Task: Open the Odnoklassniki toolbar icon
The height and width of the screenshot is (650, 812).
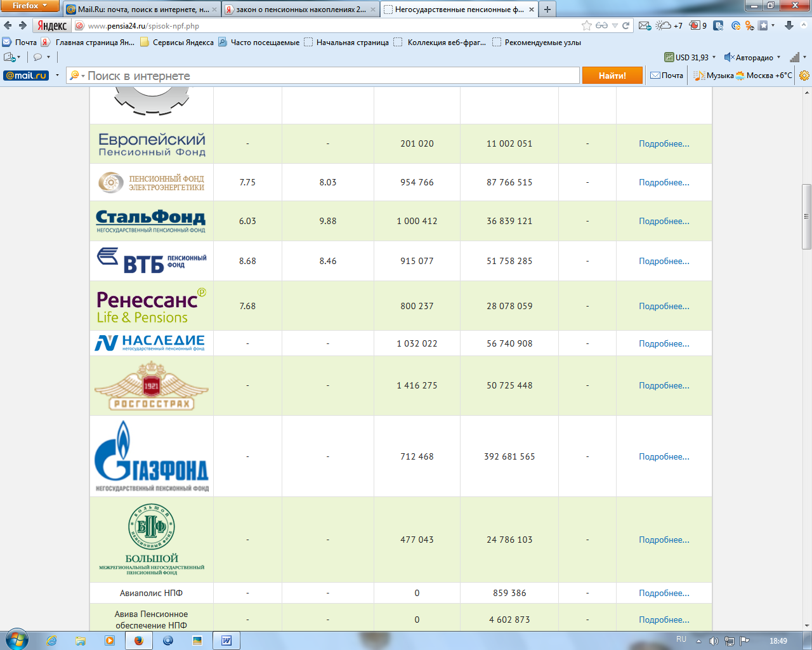Action: click(749, 25)
